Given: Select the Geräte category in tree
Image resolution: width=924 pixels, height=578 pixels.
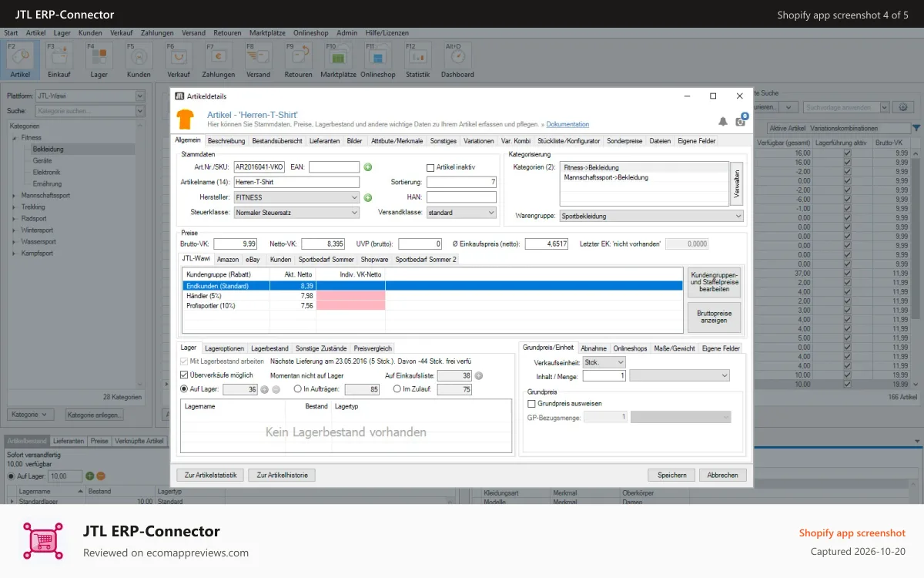Looking at the screenshot, I should click(x=42, y=161).
